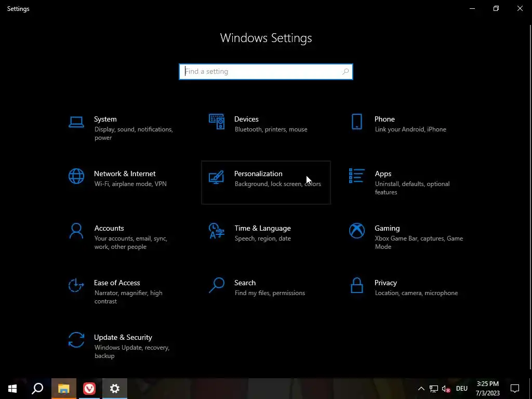Open the Privacy padlock icon
Image resolution: width=532 pixels, height=399 pixels.
(356, 285)
